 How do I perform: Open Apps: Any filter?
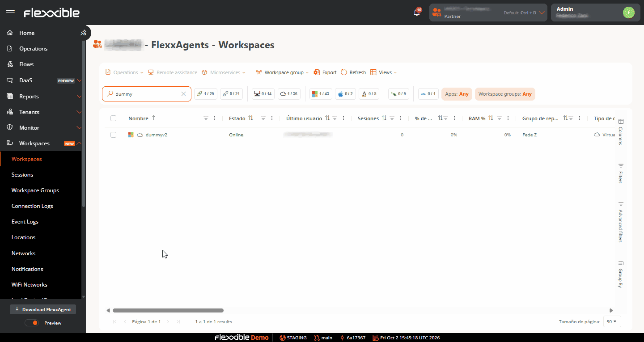[x=457, y=94]
